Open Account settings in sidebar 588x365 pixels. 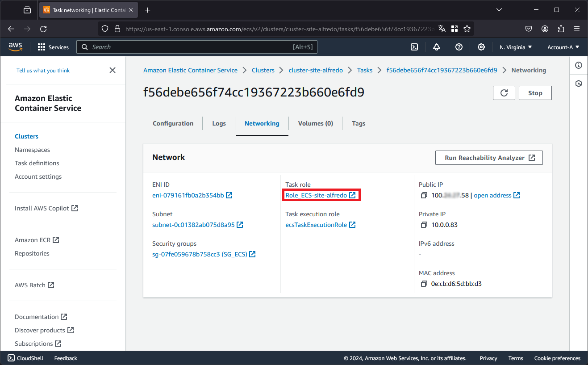38,176
